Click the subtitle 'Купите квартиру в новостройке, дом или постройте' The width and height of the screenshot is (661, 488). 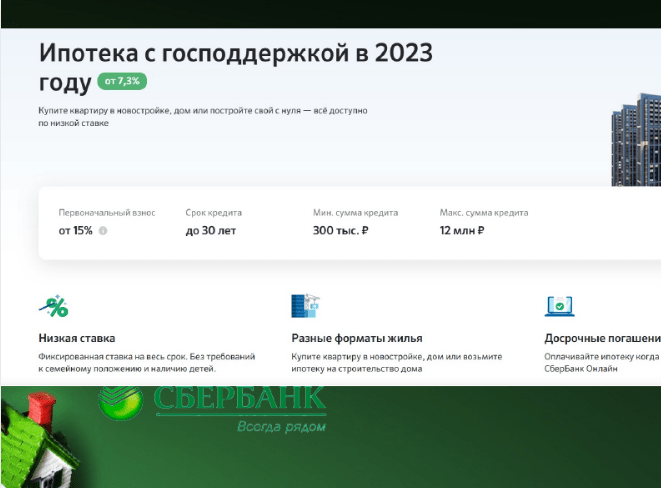tap(203, 116)
